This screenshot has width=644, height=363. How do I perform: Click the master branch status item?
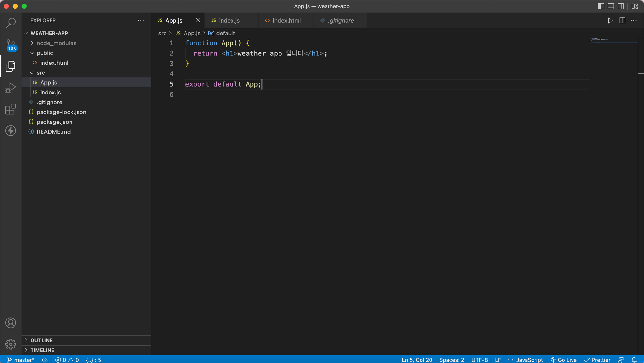21,360
